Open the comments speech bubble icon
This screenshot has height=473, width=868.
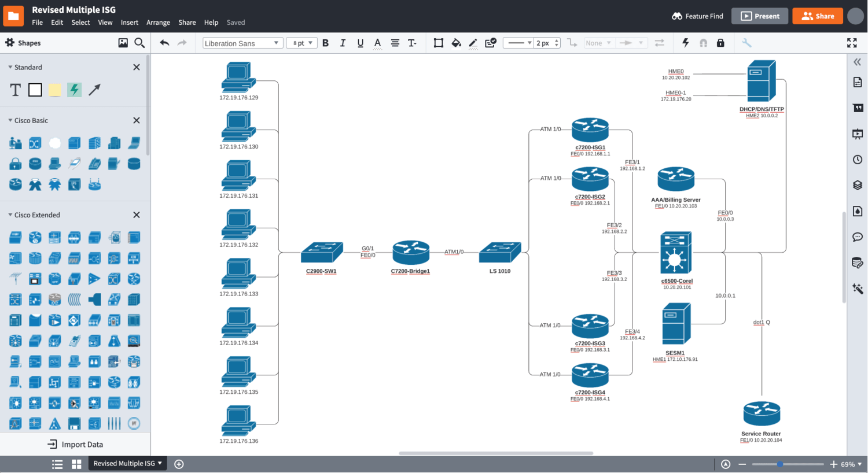tap(858, 237)
